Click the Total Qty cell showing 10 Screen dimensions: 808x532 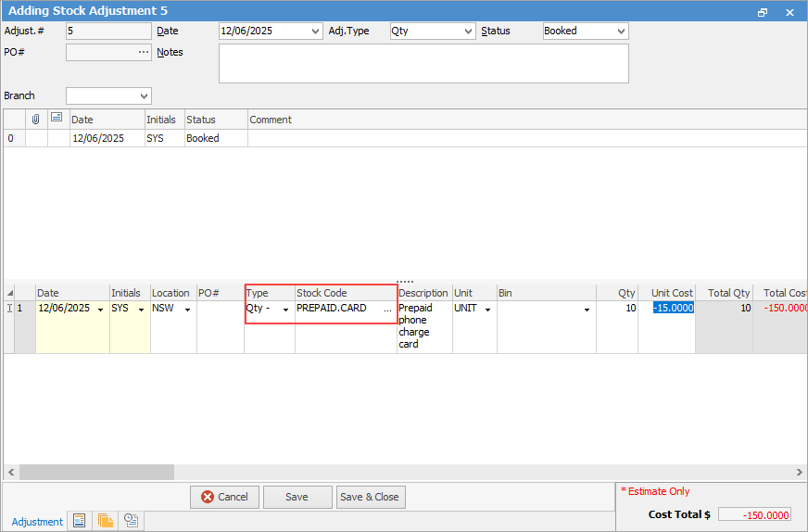724,327
